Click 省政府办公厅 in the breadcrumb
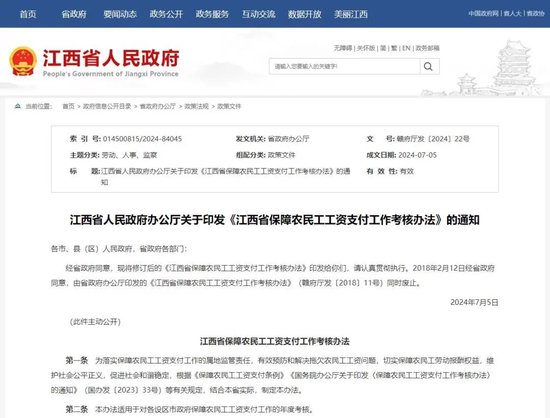This screenshot has height=418, width=550. [x=158, y=106]
